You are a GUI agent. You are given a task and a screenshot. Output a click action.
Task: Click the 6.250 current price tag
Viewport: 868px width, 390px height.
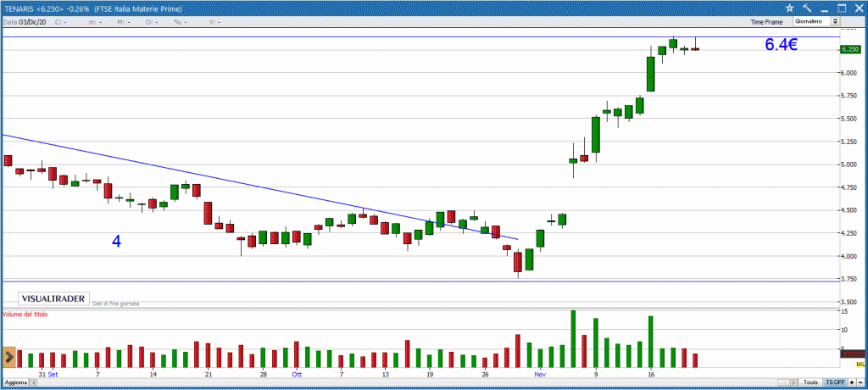850,49
